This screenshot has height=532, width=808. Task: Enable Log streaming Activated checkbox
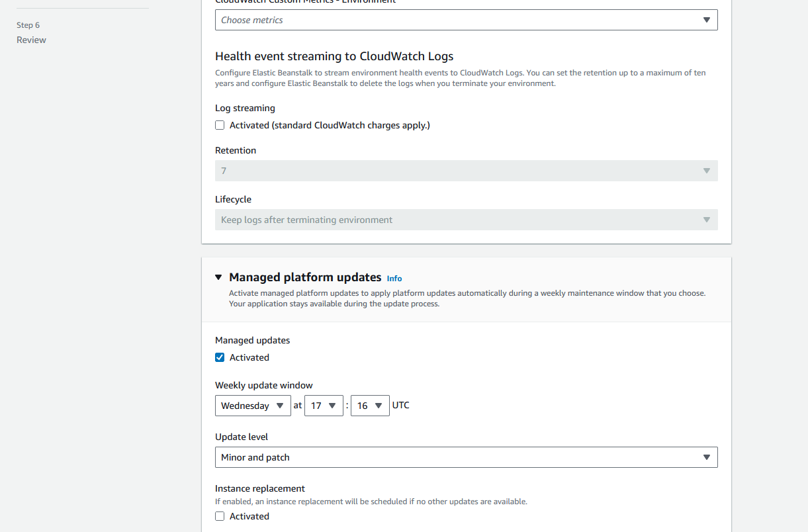tap(220, 125)
